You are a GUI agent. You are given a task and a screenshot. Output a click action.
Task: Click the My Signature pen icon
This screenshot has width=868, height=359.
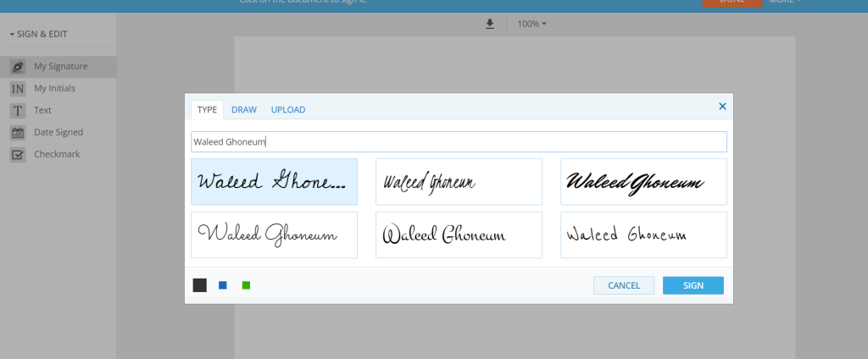pyautogui.click(x=18, y=66)
